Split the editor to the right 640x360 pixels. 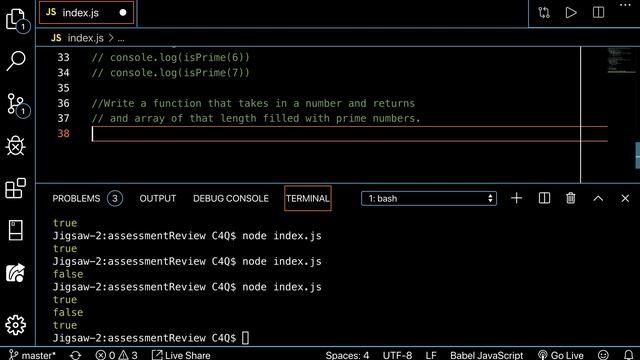(598, 13)
